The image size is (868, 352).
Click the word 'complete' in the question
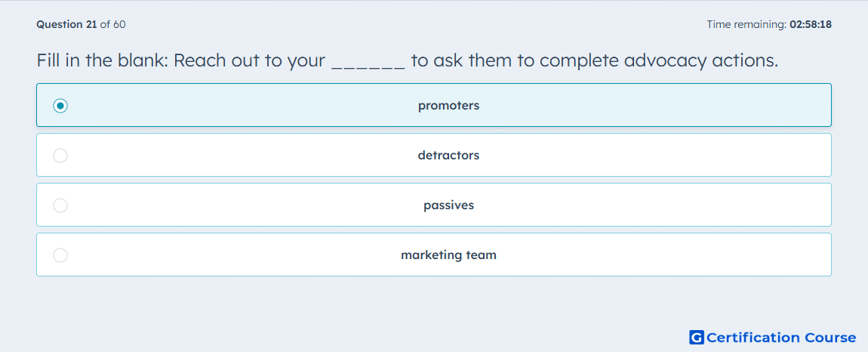580,61
